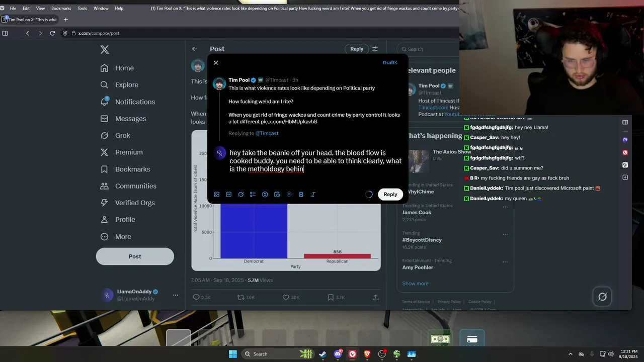Open reply sort settings icon beside Reply
This screenshot has height=362, width=644.
point(375,49)
